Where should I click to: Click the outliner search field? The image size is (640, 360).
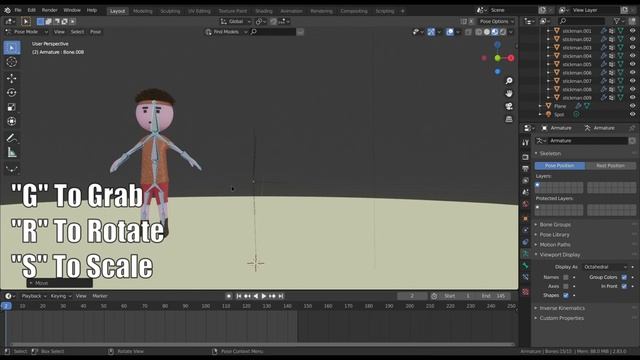[x=582, y=21]
